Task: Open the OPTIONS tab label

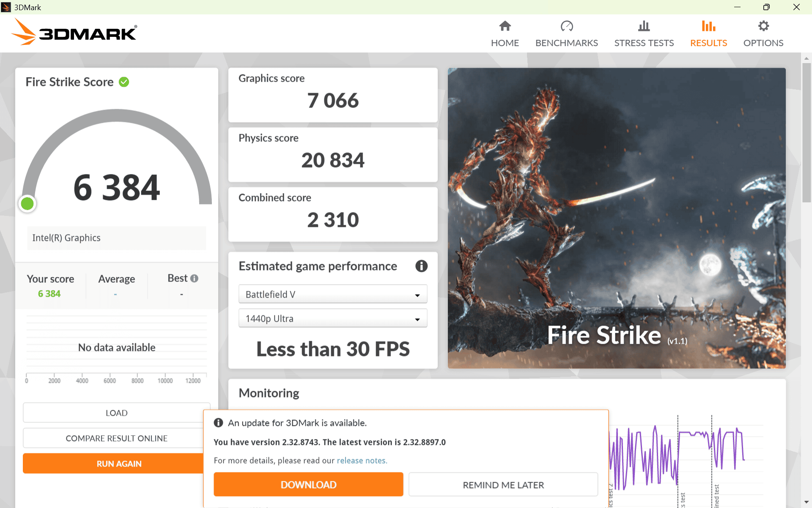Action: [x=763, y=43]
